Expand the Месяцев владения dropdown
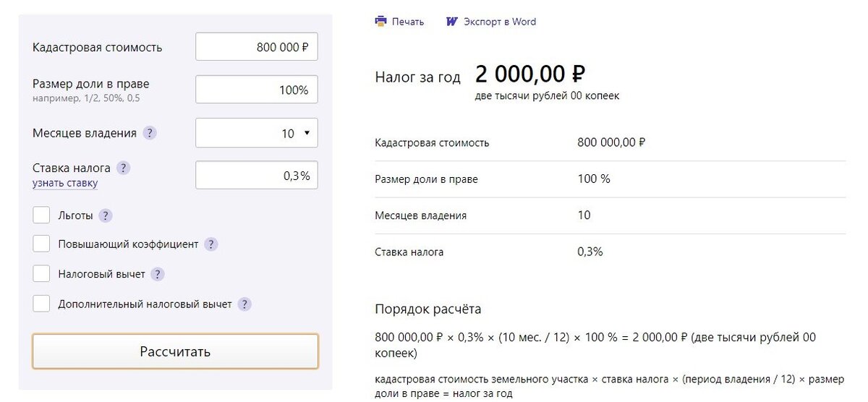This screenshot has height=402, width=868. (x=257, y=133)
